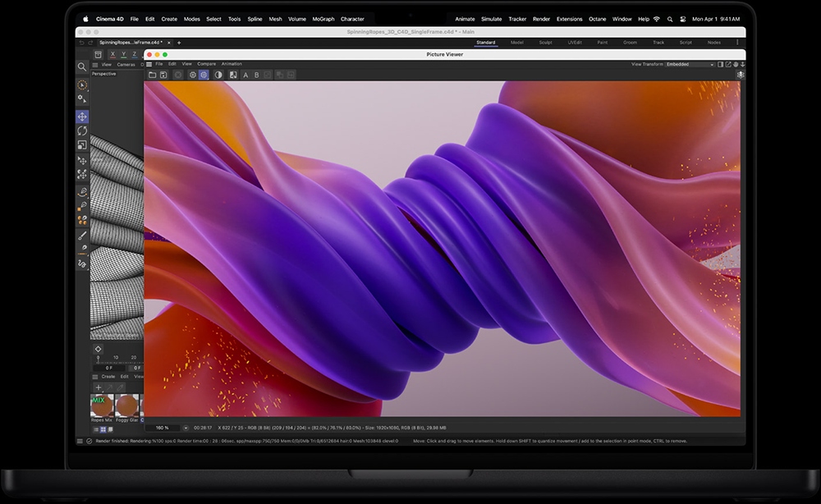Select the Rotate tool below the Move tool
The image size is (821, 504).
tap(83, 128)
